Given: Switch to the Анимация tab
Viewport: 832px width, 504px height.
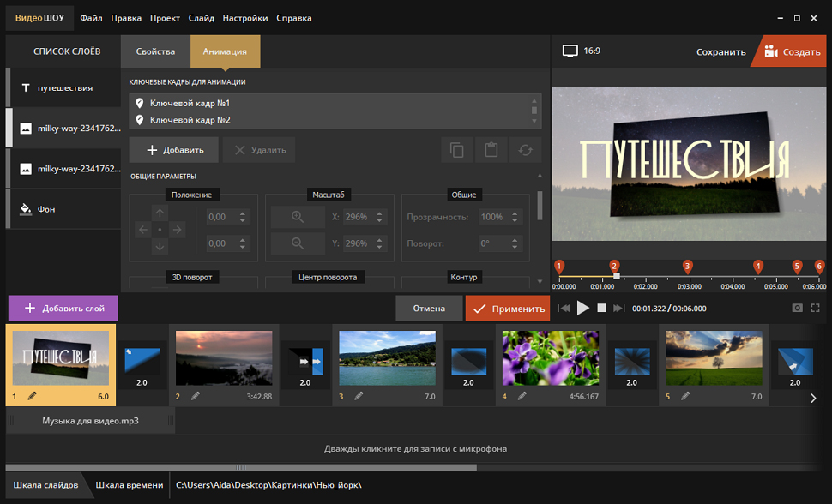Looking at the screenshot, I should point(225,51).
